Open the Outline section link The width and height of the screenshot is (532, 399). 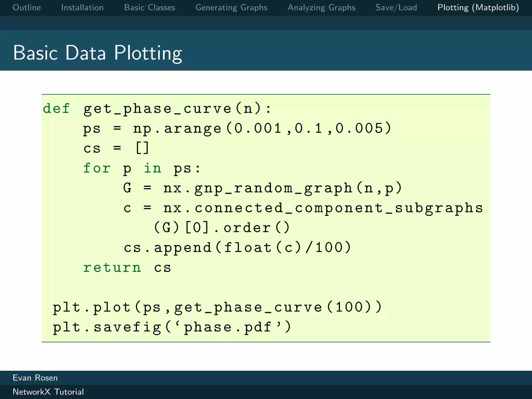(x=27, y=8)
